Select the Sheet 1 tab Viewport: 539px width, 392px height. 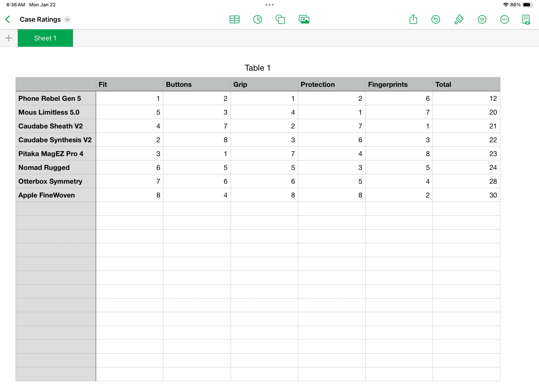pos(45,38)
